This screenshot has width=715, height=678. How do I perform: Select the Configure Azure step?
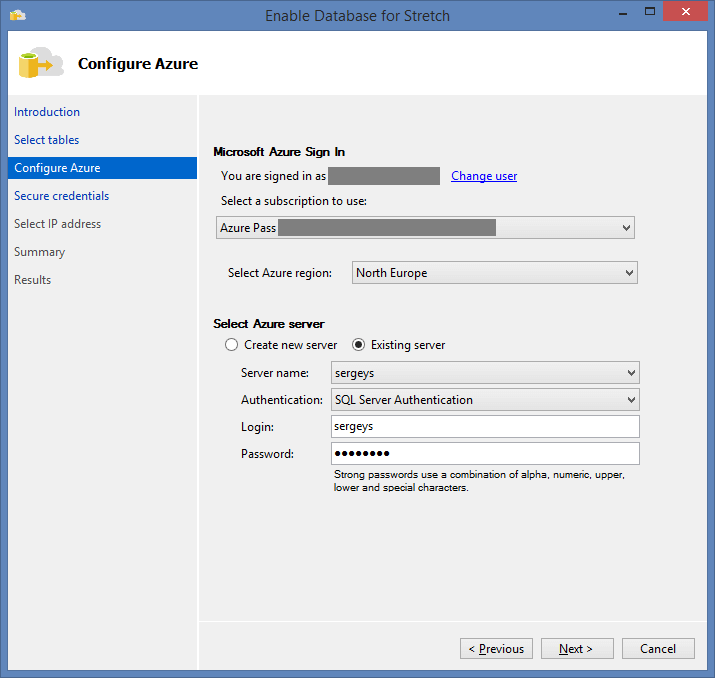tap(102, 168)
